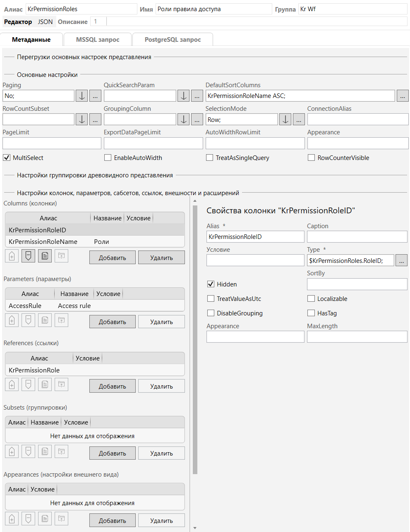Move selected column down in Columns list
The image size is (410, 532).
pyautogui.click(x=28, y=256)
